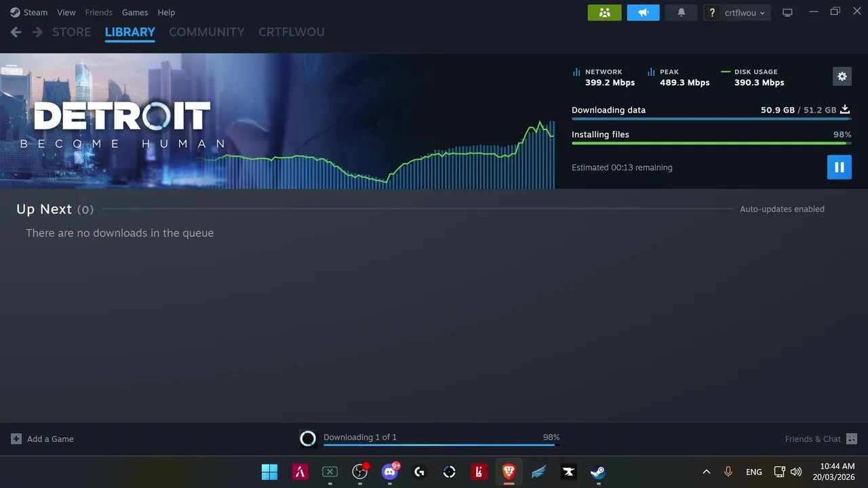
Task: Open the Games menu
Action: (135, 12)
